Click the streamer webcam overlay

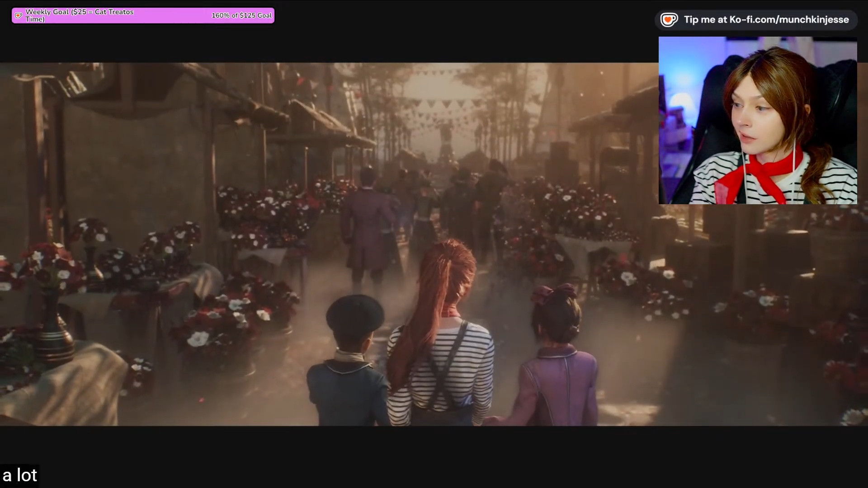click(x=758, y=121)
